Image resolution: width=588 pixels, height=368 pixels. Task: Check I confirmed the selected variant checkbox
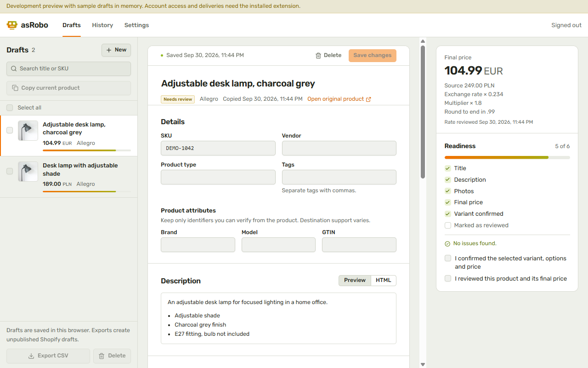click(448, 259)
